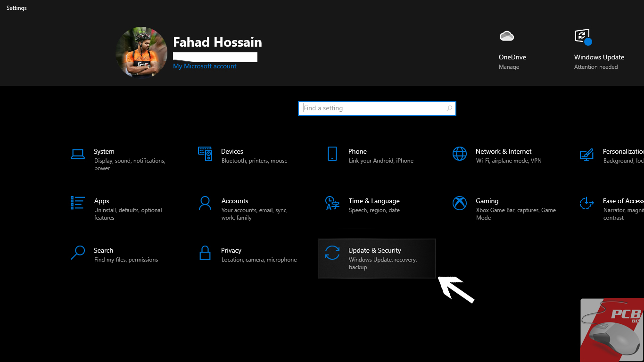Open the Windows Update status icon
The image size is (644, 362).
[x=583, y=36]
